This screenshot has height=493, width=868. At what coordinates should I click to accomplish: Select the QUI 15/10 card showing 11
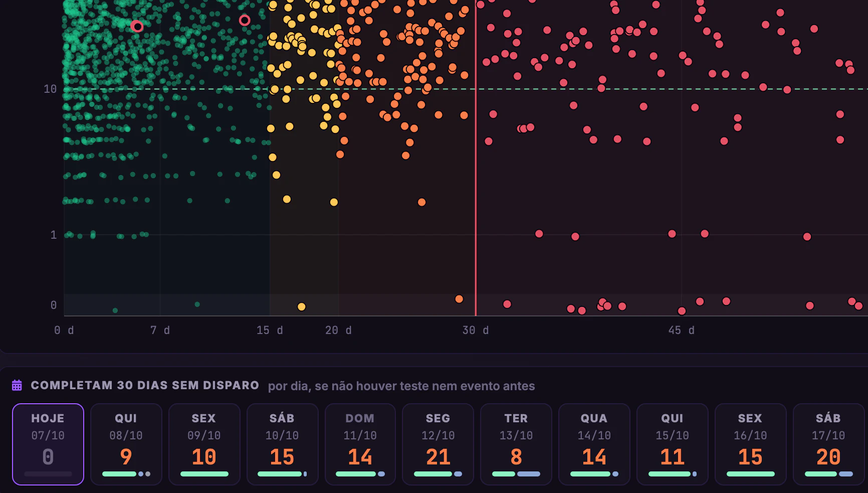673,444
